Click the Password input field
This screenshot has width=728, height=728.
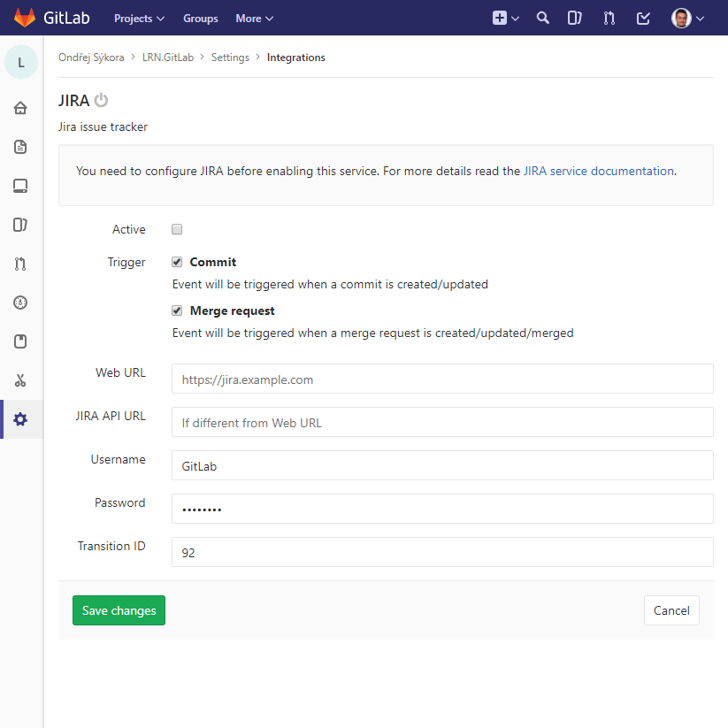pyautogui.click(x=442, y=509)
